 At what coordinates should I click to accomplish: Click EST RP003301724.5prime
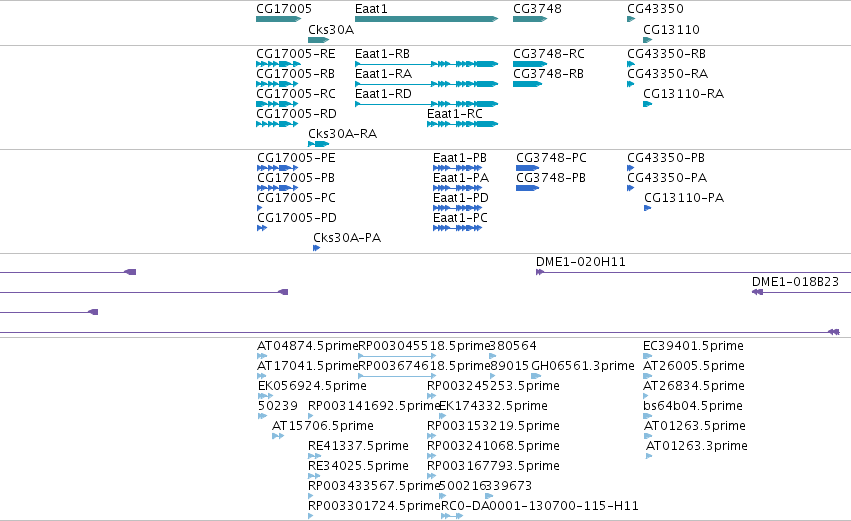coord(310,516)
